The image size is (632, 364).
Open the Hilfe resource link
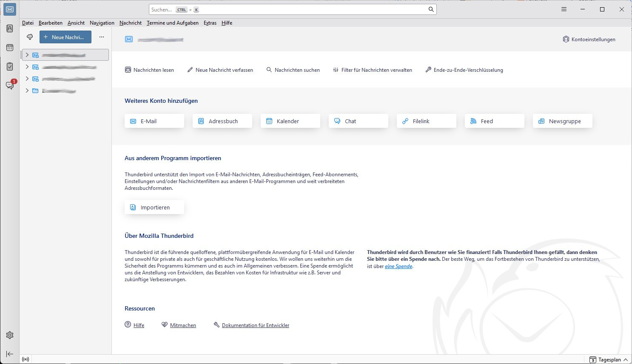click(x=139, y=325)
